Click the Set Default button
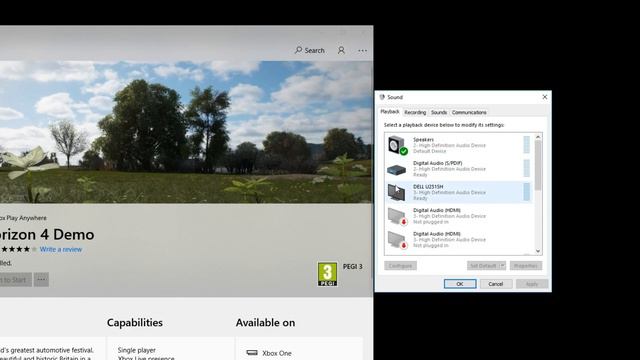 [483, 266]
